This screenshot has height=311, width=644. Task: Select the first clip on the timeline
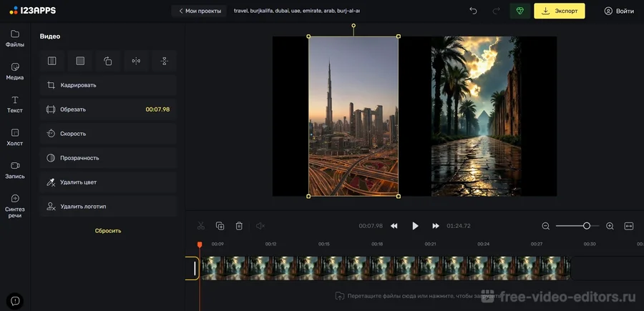point(192,268)
